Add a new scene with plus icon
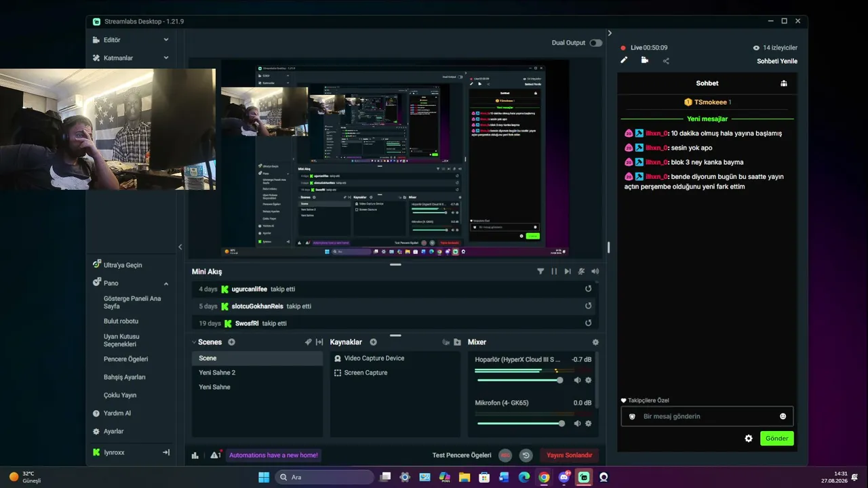 (231, 342)
